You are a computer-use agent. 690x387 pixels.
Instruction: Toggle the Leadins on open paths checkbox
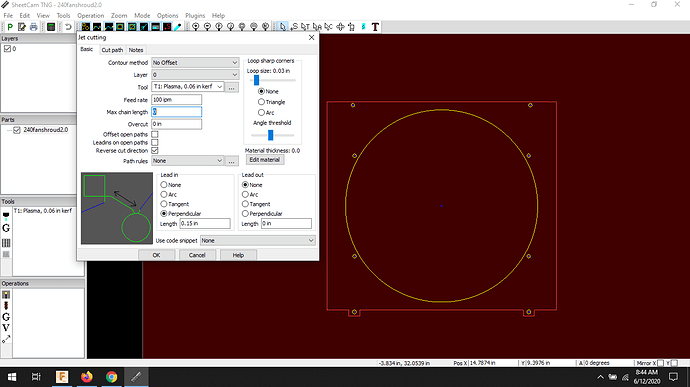coord(155,143)
